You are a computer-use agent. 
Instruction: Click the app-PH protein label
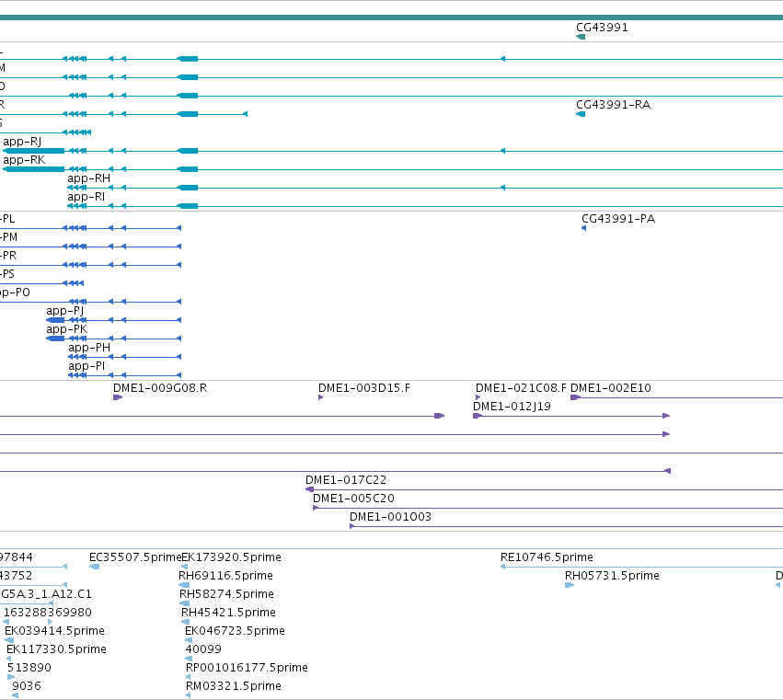(x=89, y=348)
